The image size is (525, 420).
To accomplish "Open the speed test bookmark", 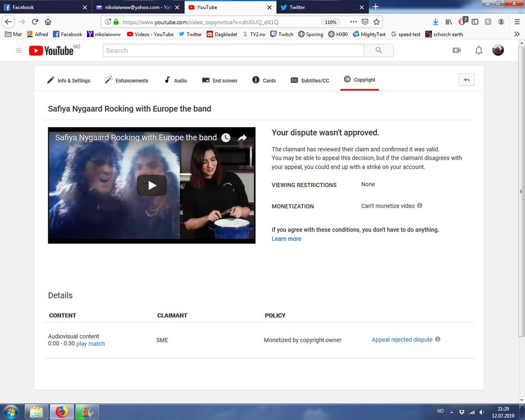I will 406,34.
